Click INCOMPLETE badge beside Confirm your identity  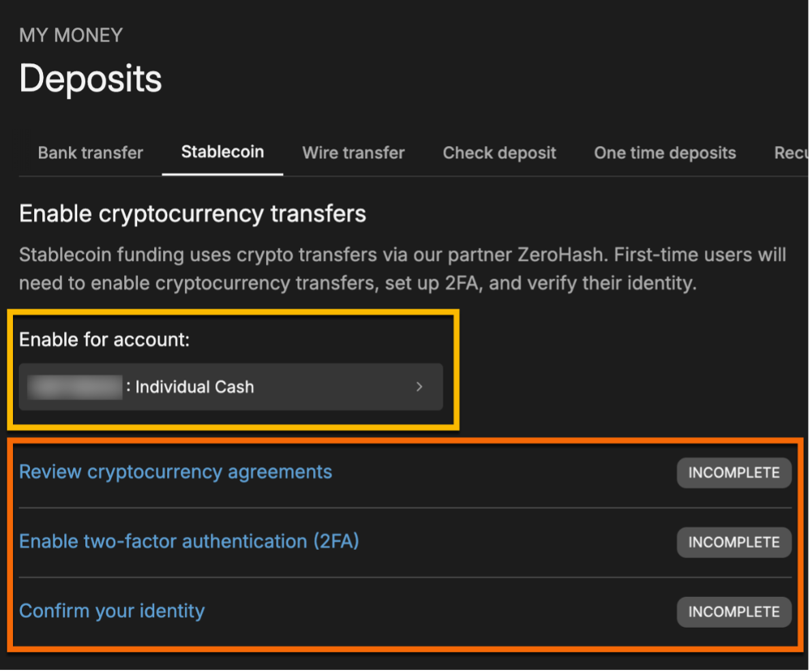734,611
